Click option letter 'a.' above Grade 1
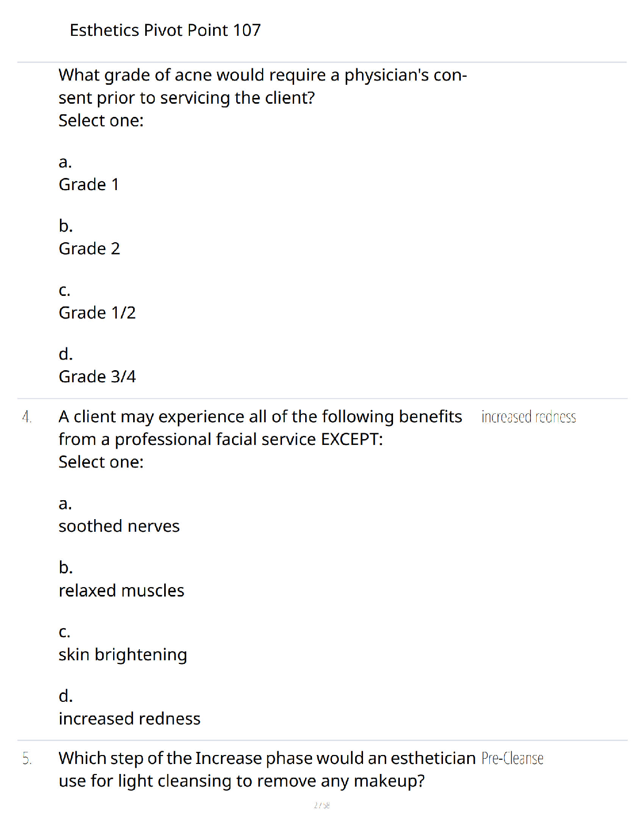Image resolution: width=644 pixels, height=834 pixels. (x=65, y=162)
